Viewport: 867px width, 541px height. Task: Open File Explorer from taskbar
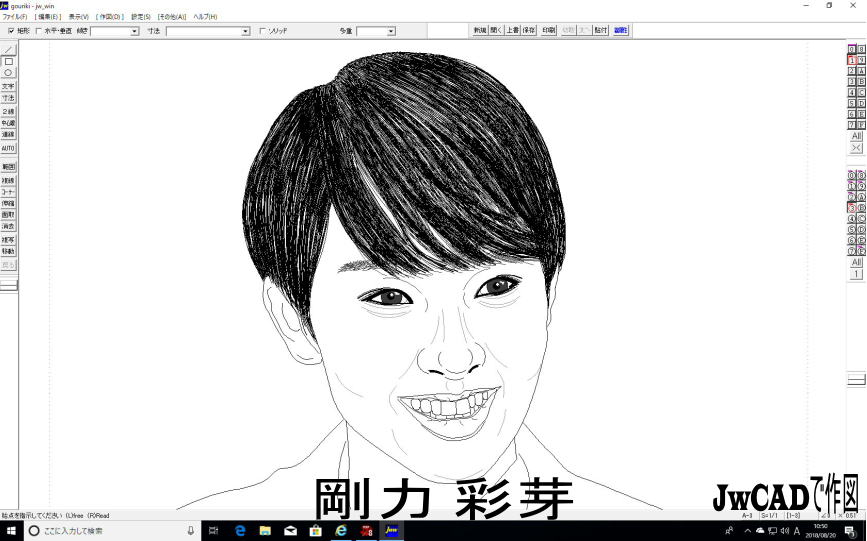[265, 531]
